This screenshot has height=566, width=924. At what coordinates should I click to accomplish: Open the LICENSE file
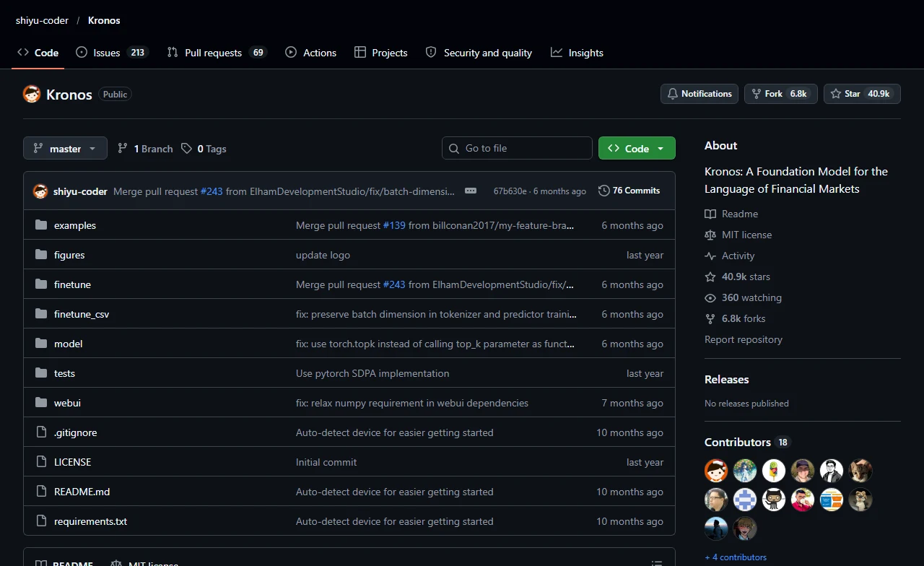[72, 462]
